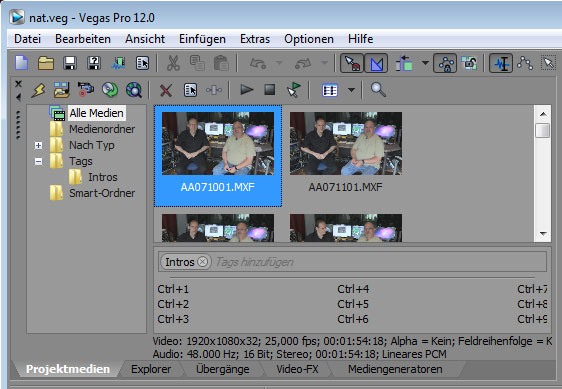The height and width of the screenshot is (389, 562).
Task: Collapse the Tags tree node
Action: (x=38, y=161)
